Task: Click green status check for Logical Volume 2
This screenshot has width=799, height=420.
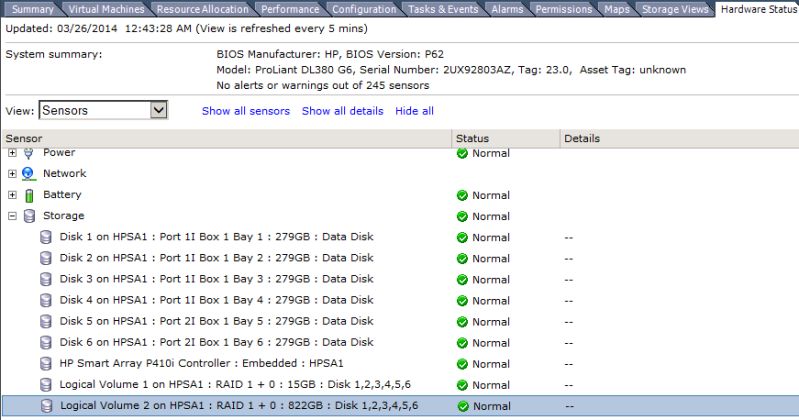Action: click(x=463, y=406)
